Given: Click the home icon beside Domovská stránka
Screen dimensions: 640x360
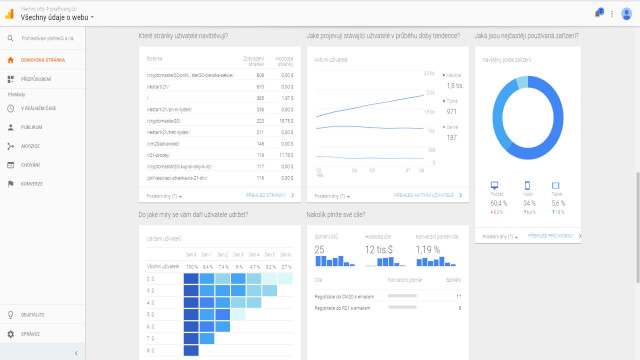Looking at the screenshot, I should (x=11, y=60).
